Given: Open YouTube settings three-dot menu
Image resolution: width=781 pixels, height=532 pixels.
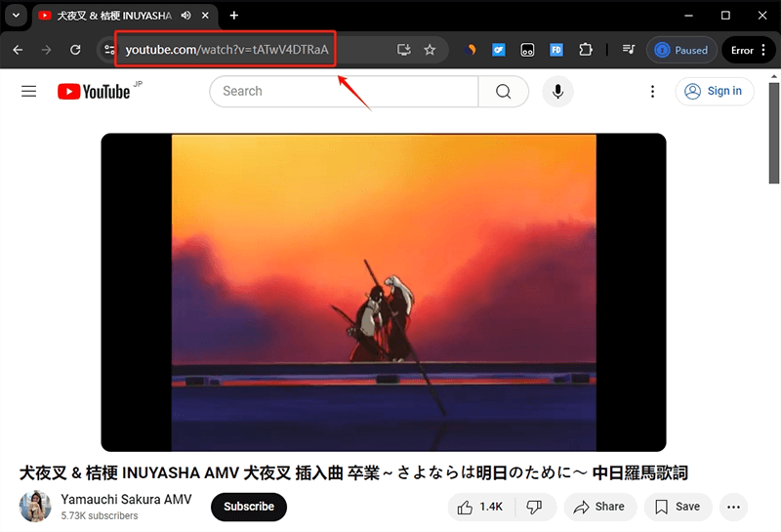Looking at the screenshot, I should pyautogui.click(x=652, y=91).
